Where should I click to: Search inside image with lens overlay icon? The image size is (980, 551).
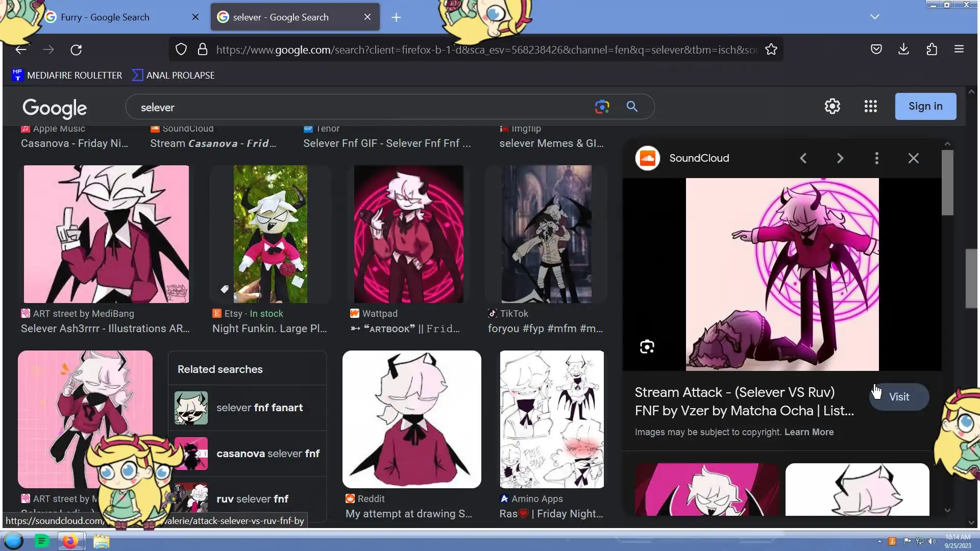pyautogui.click(x=647, y=347)
